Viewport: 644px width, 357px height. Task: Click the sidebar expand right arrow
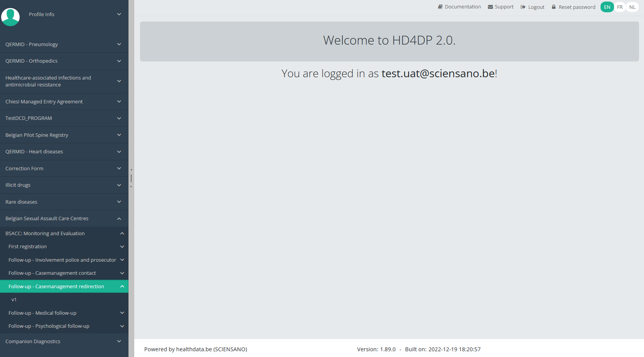[131, 187]
